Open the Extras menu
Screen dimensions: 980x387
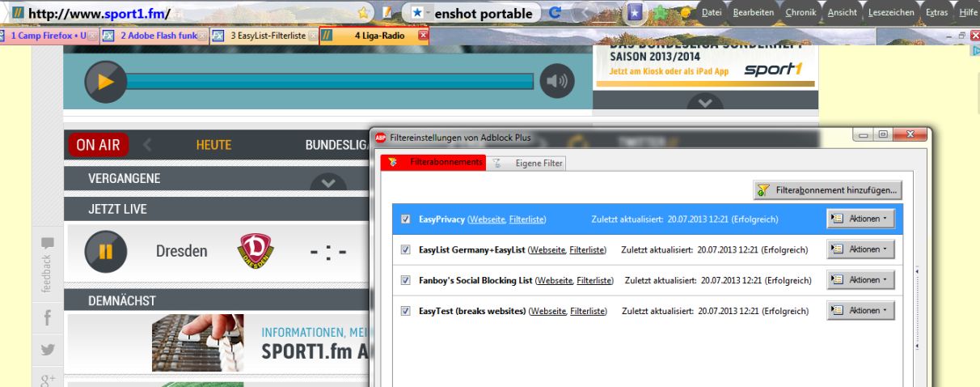pyautogui.click(x=936, y=13)
